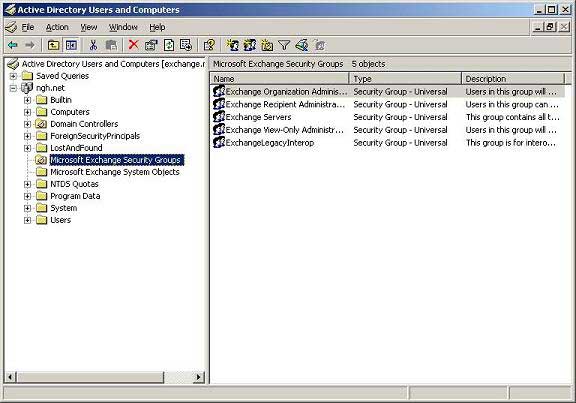Click the ExchangeLegacyInterop group icon

click(219, 143)
